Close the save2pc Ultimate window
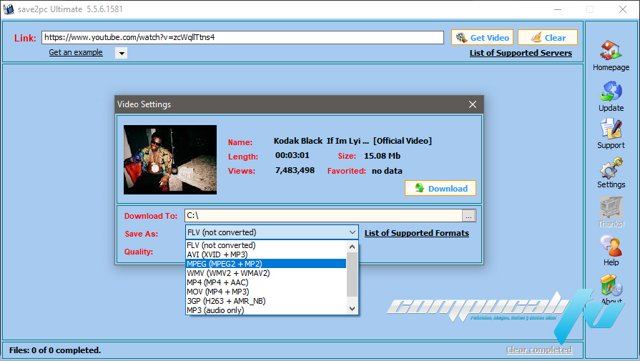This screenshot has width=640, height=361. click(x=622, y=9)
